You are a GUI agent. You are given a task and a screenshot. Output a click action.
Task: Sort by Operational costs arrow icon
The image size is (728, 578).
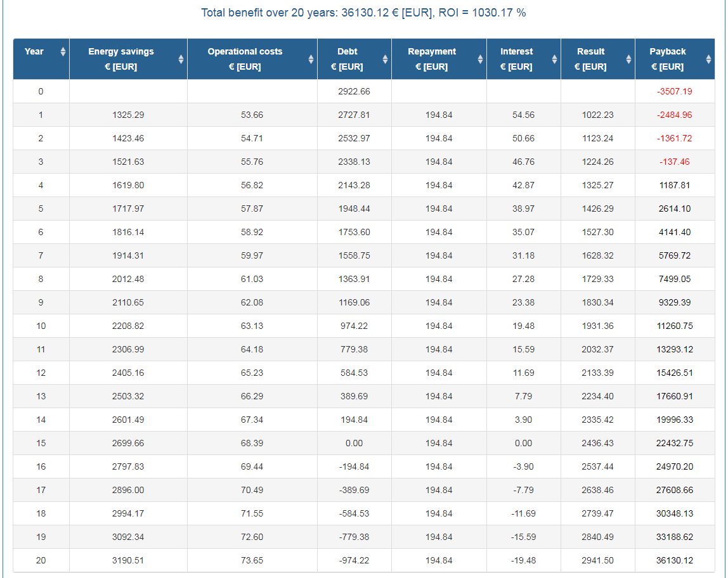(x=311, y=59)
